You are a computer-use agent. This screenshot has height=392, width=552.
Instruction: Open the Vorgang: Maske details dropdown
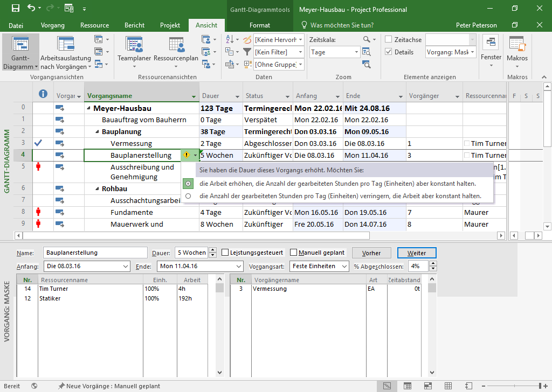(472, 52)
